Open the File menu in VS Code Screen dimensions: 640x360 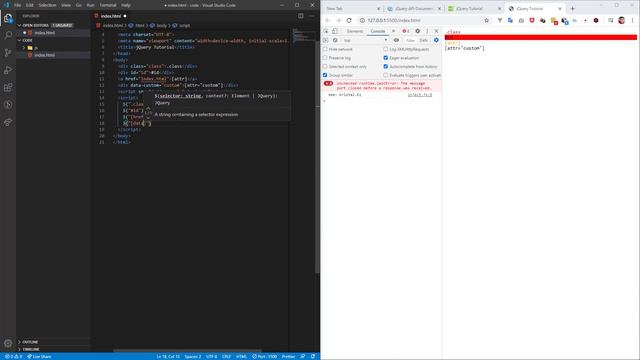(18, 5)
